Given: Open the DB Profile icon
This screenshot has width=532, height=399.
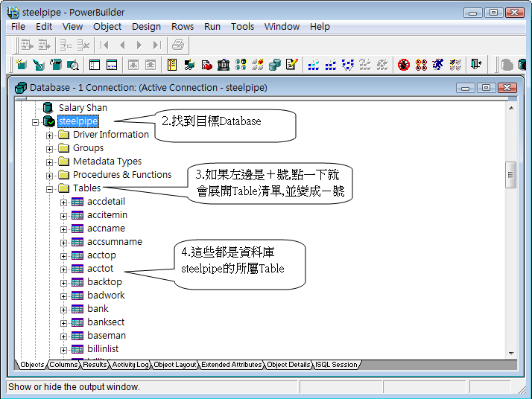Looking at the screenshot, I should [x=241, y=65].
